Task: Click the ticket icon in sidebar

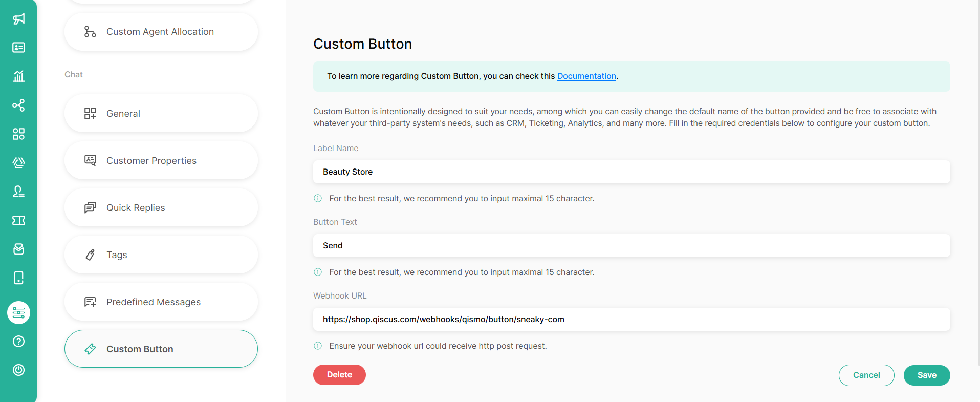Action: 18,220
